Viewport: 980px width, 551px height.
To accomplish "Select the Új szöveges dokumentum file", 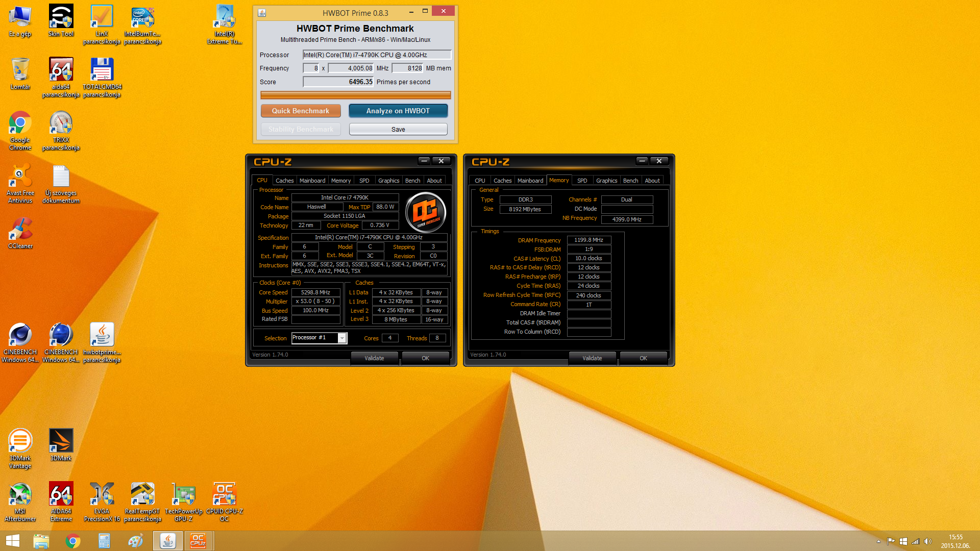I will click(x=61, y=184).
